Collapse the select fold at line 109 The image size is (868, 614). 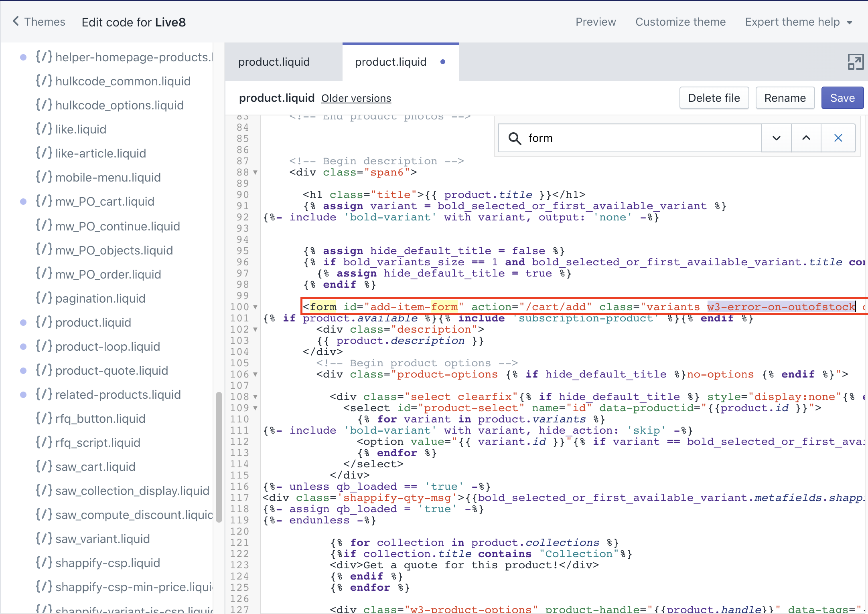[x=255, y=408]
